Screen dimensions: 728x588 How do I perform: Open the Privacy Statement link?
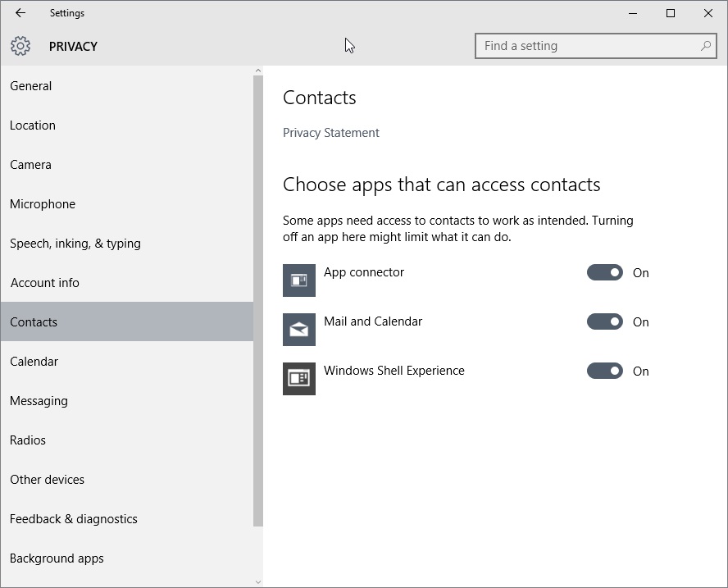pyautogui.click(x=331, y=133)
